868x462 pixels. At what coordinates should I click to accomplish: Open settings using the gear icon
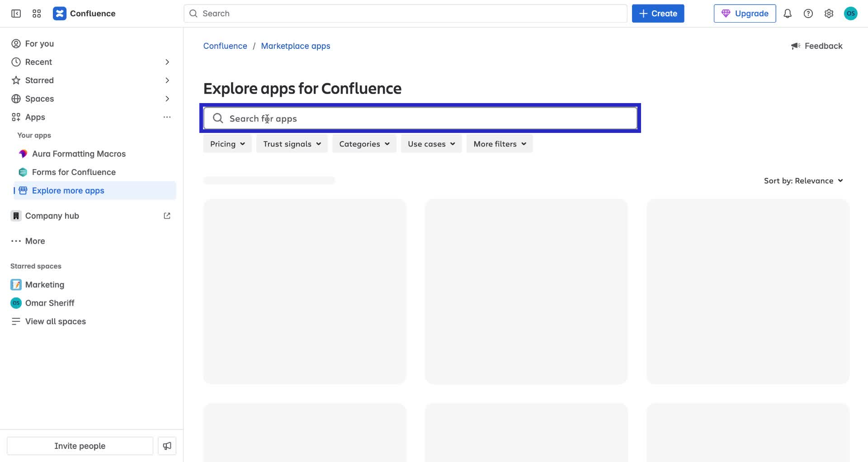coord(829,14)
